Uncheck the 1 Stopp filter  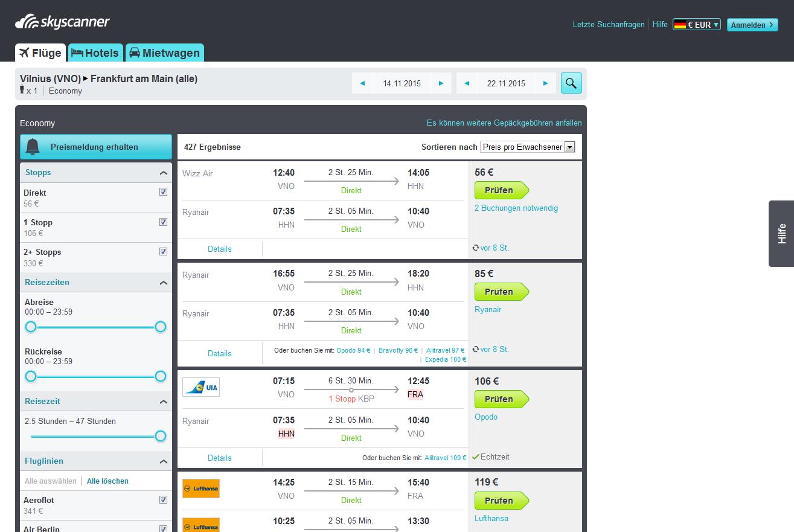click(x=163, y=222)
